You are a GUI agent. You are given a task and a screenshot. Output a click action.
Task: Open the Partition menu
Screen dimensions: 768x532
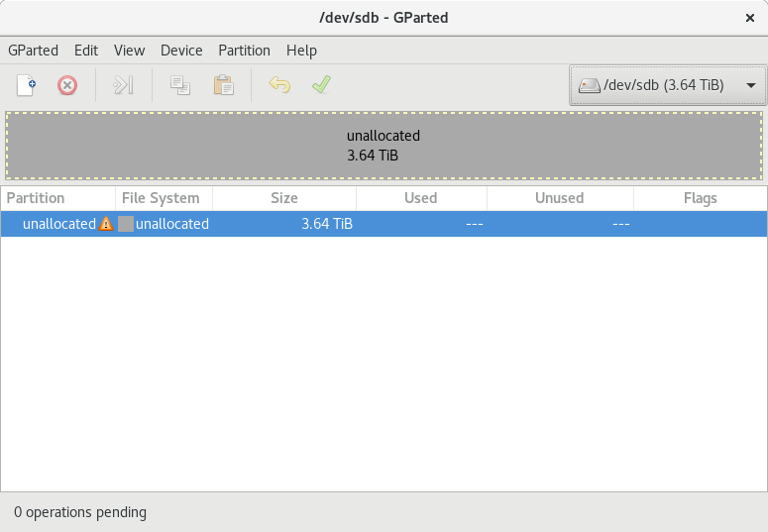click(244, 51)
